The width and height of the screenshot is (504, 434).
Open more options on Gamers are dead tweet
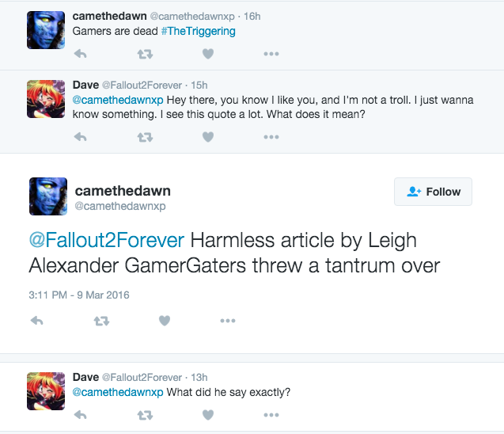coord(271,54)
